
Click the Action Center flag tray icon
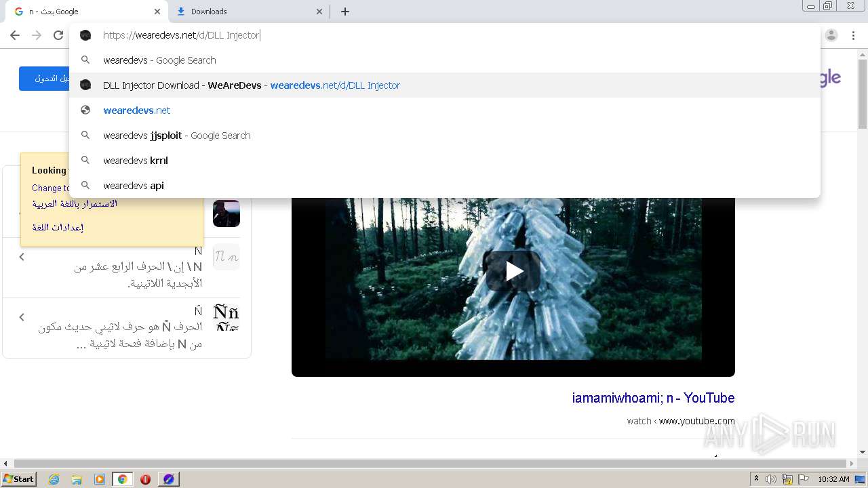[803, 479]
